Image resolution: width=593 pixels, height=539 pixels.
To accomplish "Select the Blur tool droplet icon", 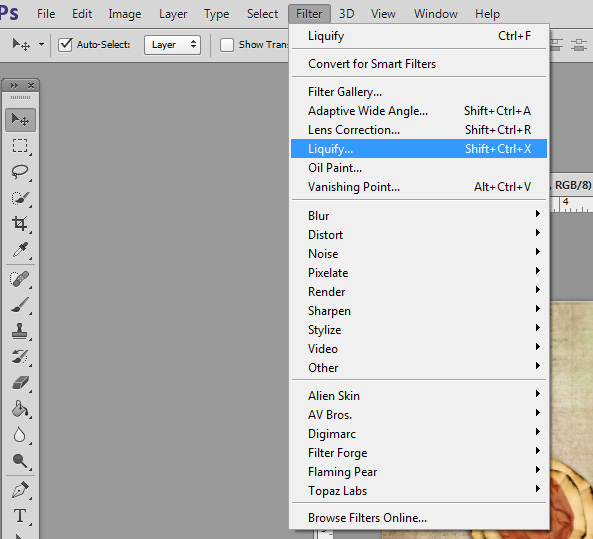I will [x=20, y=435].
